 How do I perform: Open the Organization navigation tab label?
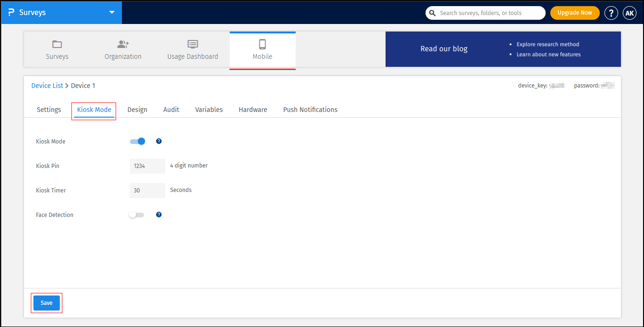[123, 56]
